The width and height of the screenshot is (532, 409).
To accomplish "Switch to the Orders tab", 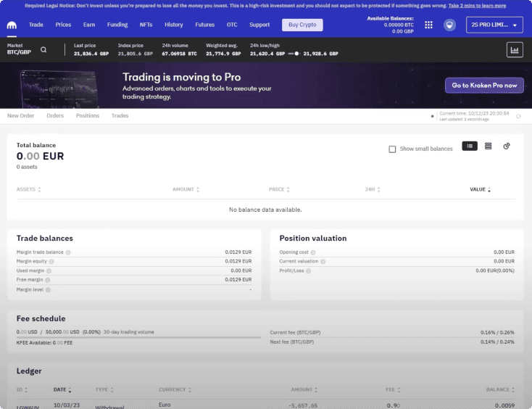I will [x=55, y=116].
